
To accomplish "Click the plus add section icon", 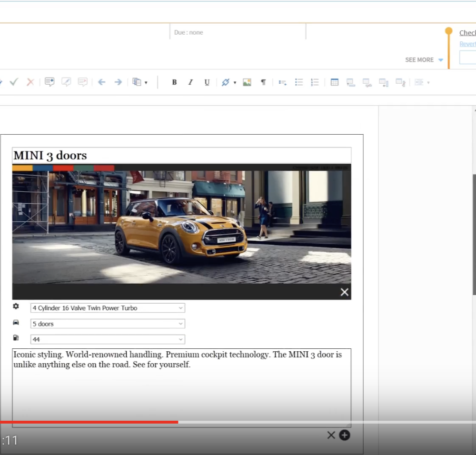I will click(345, 435).
